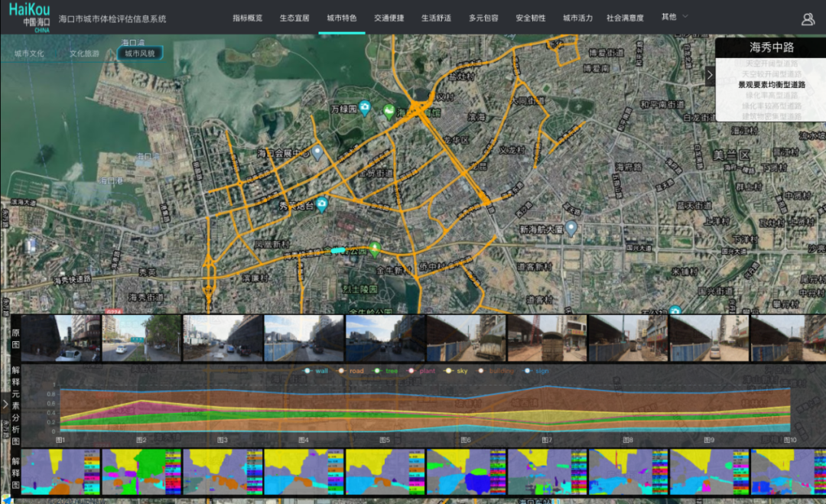The image size is (826, 504).
Task: Open the 其他 dropdown menu
Action: tap(675, 17)
